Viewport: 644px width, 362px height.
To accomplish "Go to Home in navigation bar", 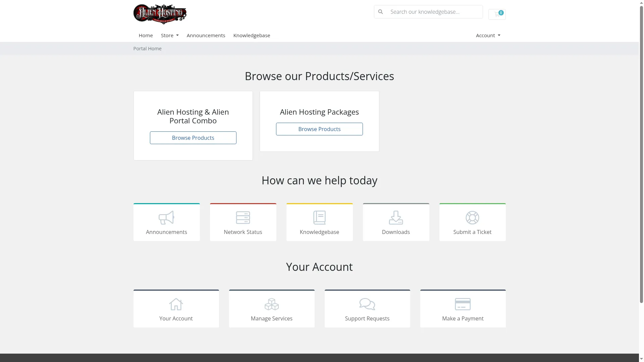I will pyautogui.click(x=146, y=35).
